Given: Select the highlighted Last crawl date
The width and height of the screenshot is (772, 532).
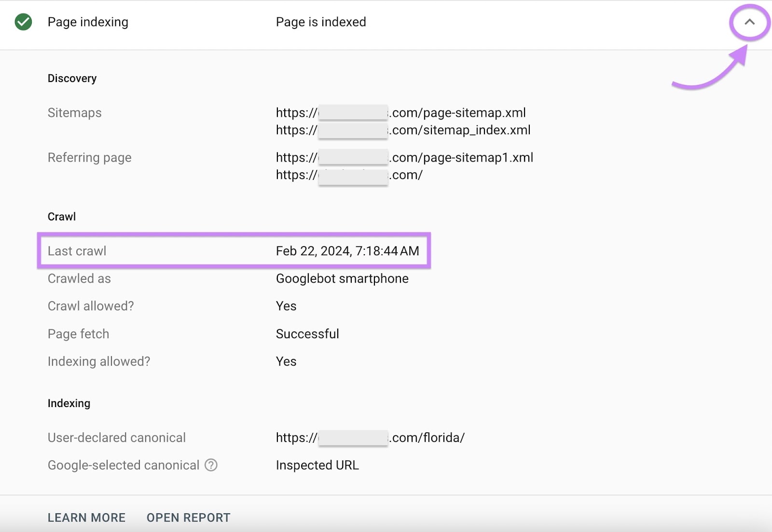Looking at the screenshot, I should [347, 251].
